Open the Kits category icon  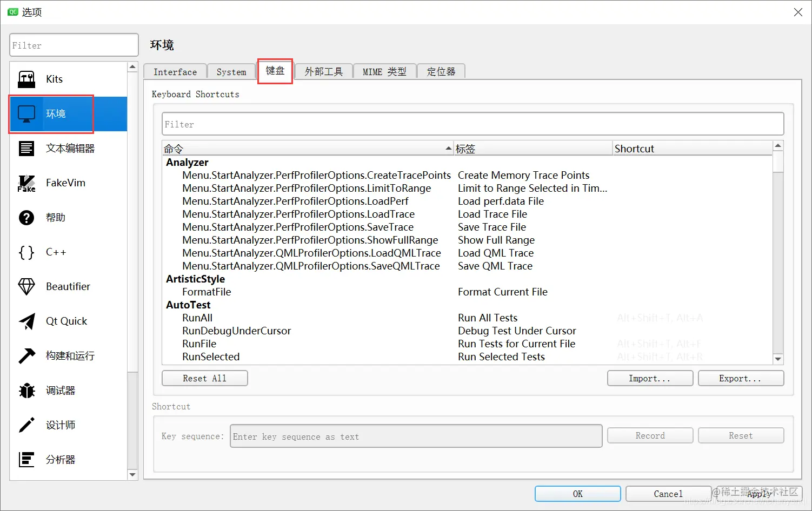(x=26, y=79)
